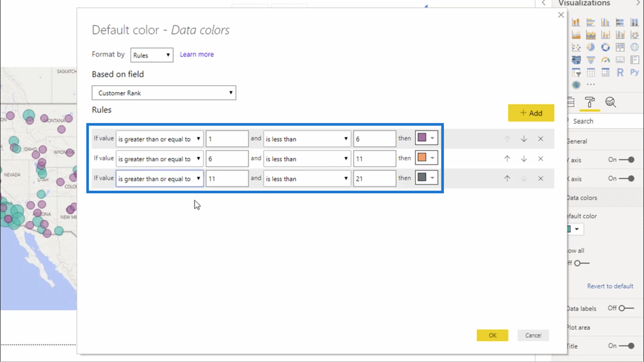Select the scatter chart visual

tap(576, 47)
